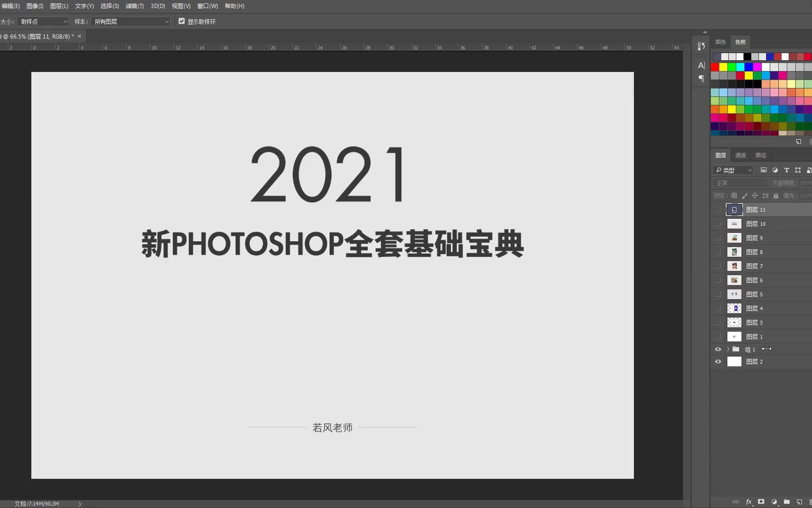Open the paragraph panel icon
This screenshot has height=508, width=812.
point(701,79)
